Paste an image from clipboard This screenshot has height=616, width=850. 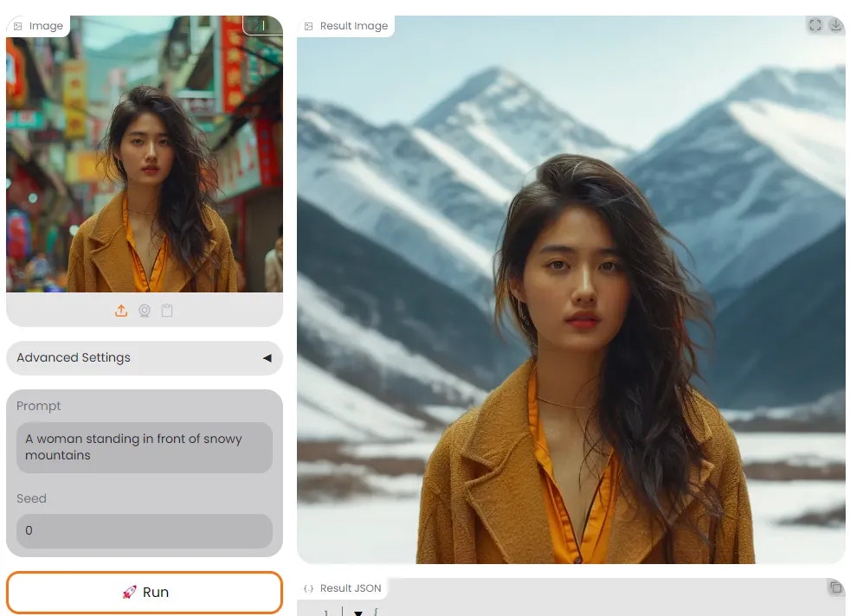click(167, 310)
